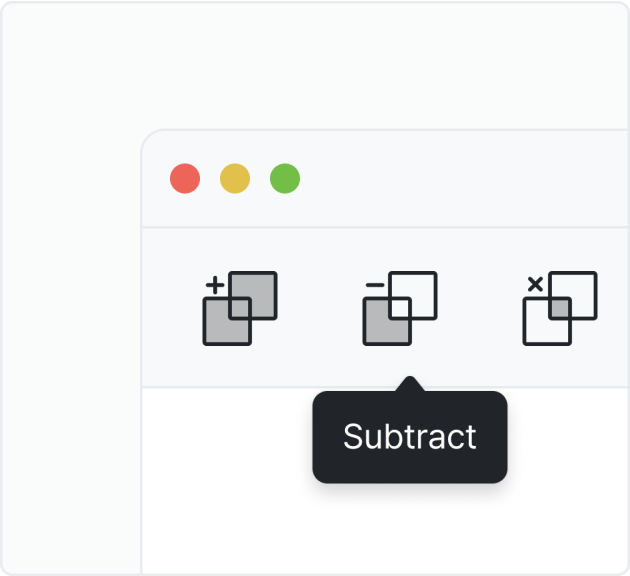
Task: Click the minus sign on the Subtract icon
Action: pyautogui.click(x=373, y=286)
